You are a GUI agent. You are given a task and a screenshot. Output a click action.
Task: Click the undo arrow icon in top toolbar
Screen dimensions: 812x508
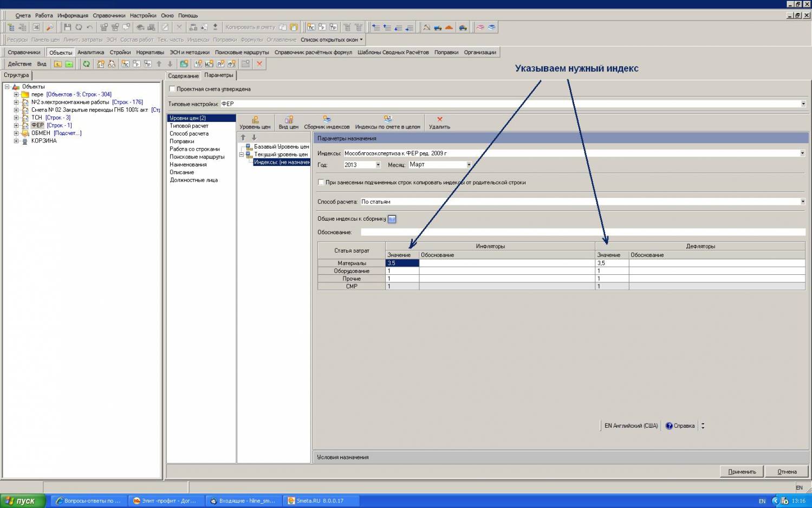point(90,27)
